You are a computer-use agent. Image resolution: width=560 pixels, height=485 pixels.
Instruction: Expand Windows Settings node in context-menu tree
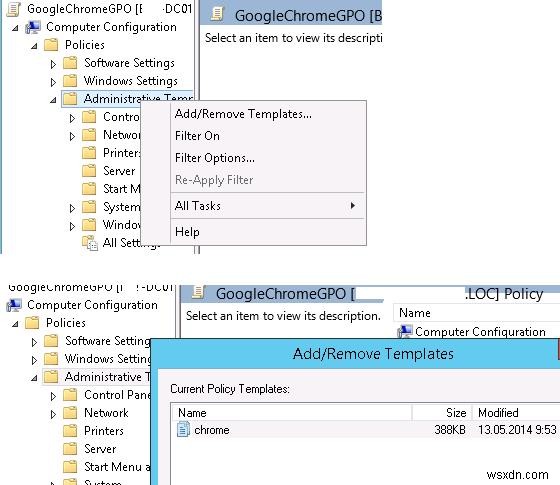[53, 82]
